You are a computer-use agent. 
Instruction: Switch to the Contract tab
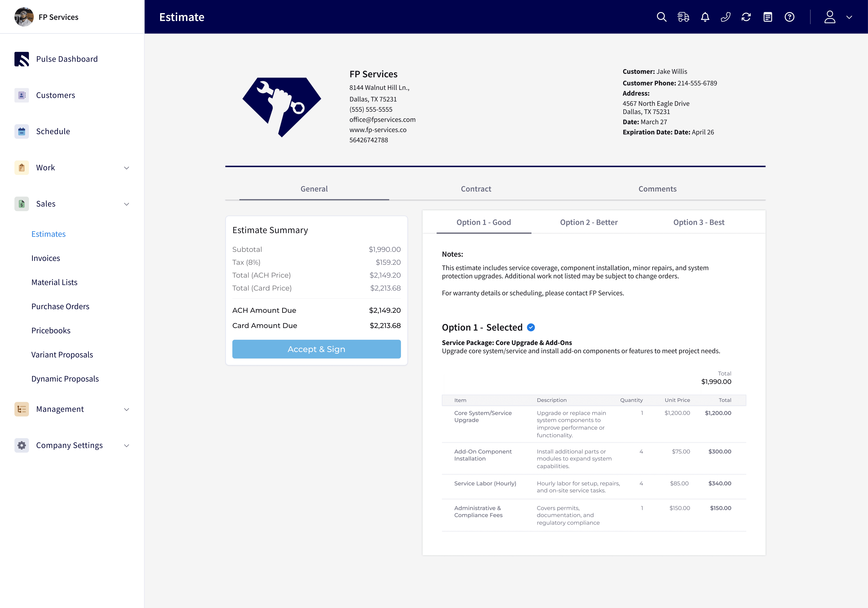point(476,189)
